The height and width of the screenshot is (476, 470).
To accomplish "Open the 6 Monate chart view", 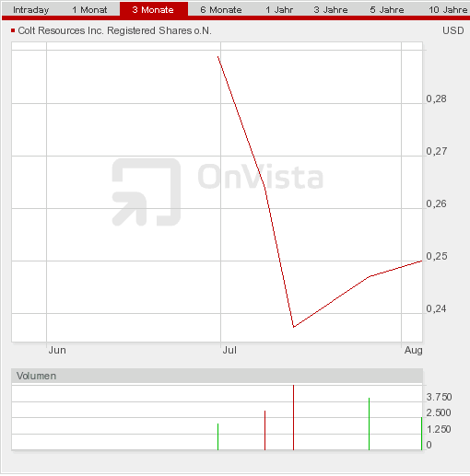I will (221, 10).
